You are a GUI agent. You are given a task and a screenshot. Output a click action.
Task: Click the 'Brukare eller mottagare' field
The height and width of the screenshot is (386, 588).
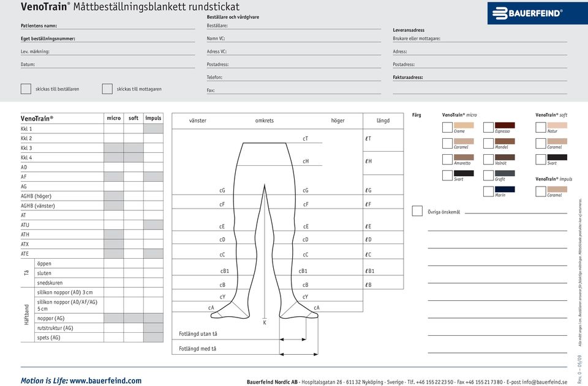[x=480, y=38]
